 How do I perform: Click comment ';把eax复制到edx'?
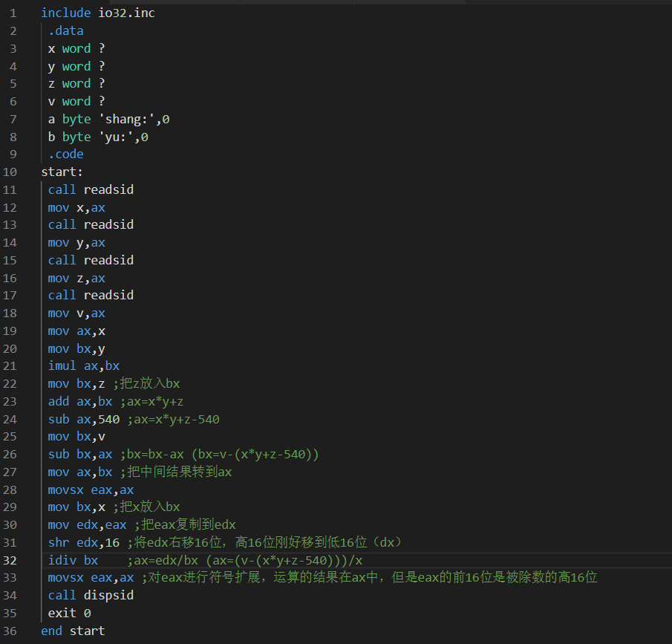point(185,525)
